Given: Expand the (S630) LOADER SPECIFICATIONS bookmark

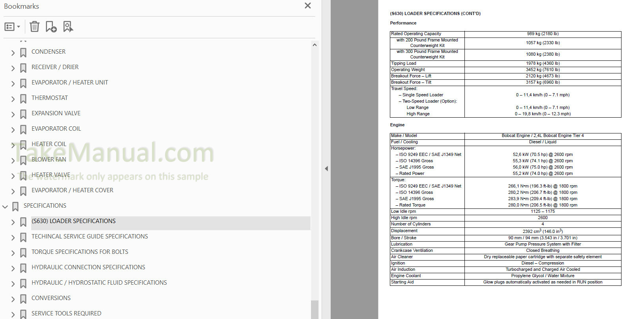Looking at the screenshot, I should (13, 222).
